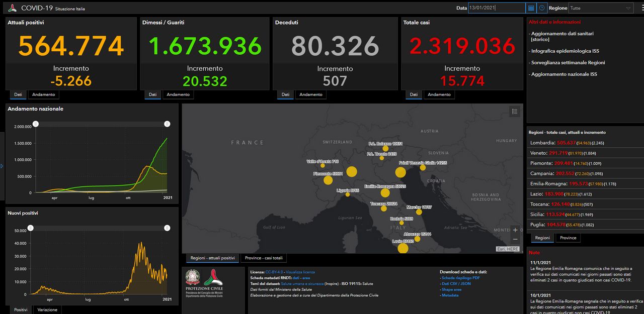Click the Lombardia yellow map bubble
This screenshot has width=644, height=314.
click(352, 172)
